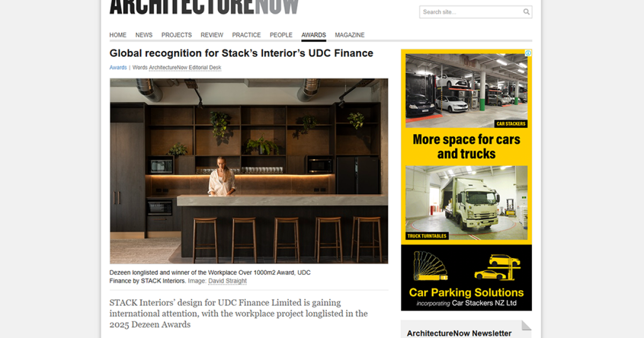
Task: Open the UDC Finance interior hero photo
Action: click(248, 171)
